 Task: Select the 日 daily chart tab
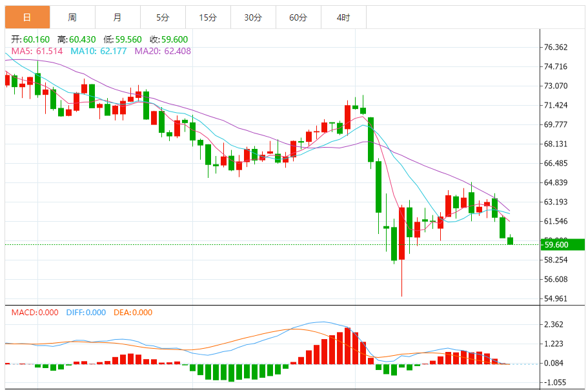coord(27,17)
